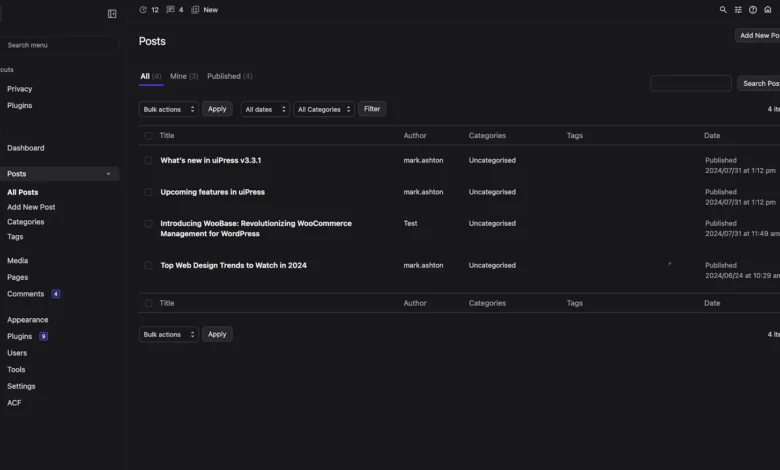Screen dimensions: 780x470
Task: Click the Filter button
Action: coord(372,109)
